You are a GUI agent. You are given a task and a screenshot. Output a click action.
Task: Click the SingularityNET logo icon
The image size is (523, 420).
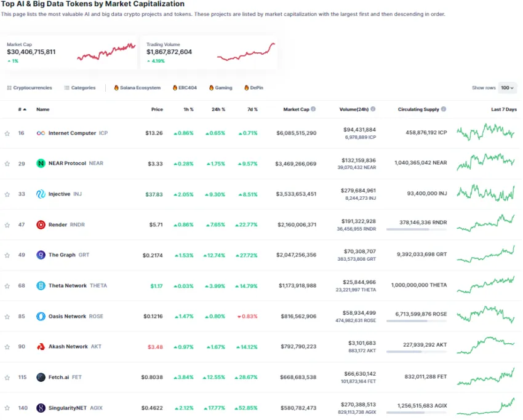tap(41, 408)
